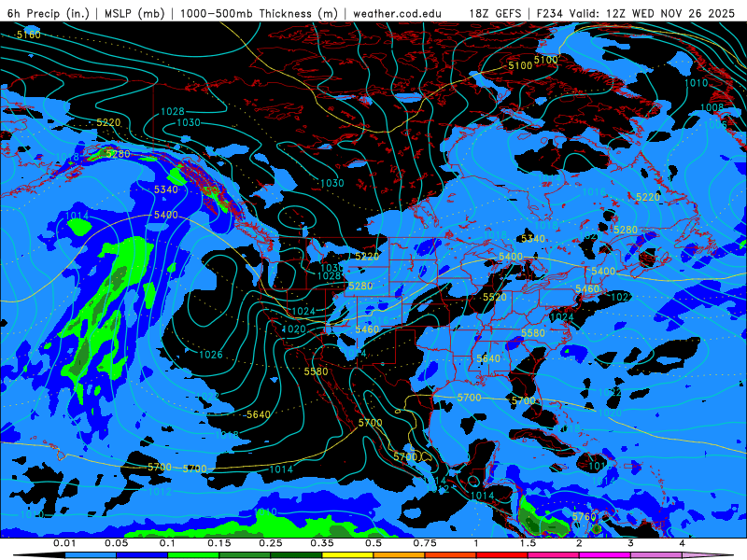Viewport: 747px width, 560px height.
Task: Click the '1.5' legend value
Action: click(528, 543)
